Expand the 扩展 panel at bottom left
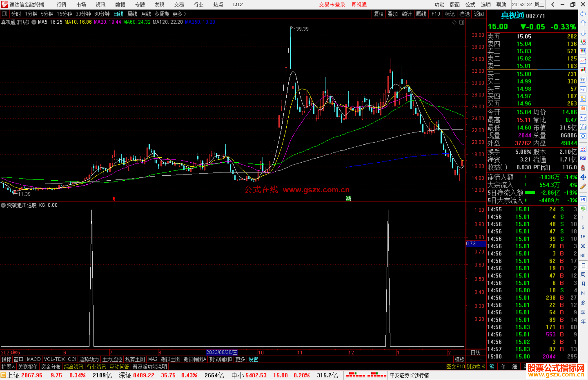 (8, 367)
